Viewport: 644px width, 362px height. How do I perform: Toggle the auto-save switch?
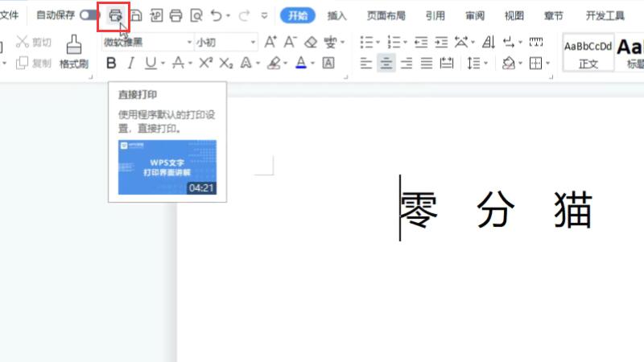pyautogui.click(x=90, y=15)
